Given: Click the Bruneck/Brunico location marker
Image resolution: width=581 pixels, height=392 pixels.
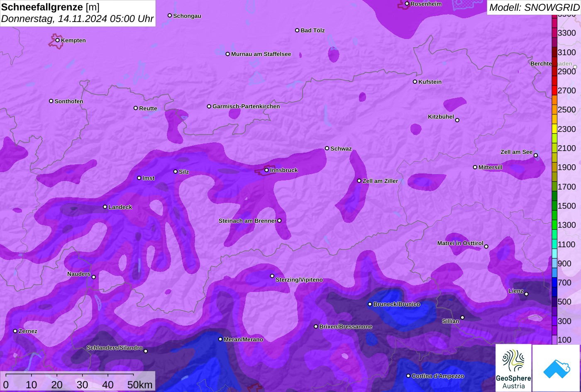Looking at the screenshot, I should (370, 304).
